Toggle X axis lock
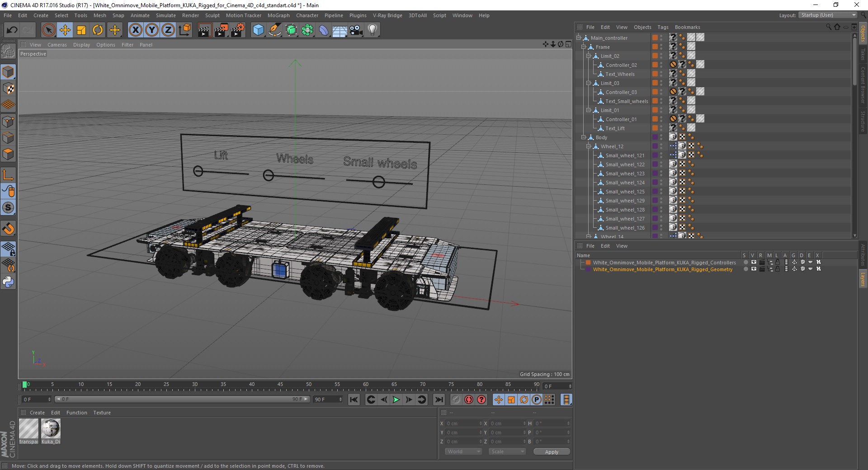 click(135, 30)
